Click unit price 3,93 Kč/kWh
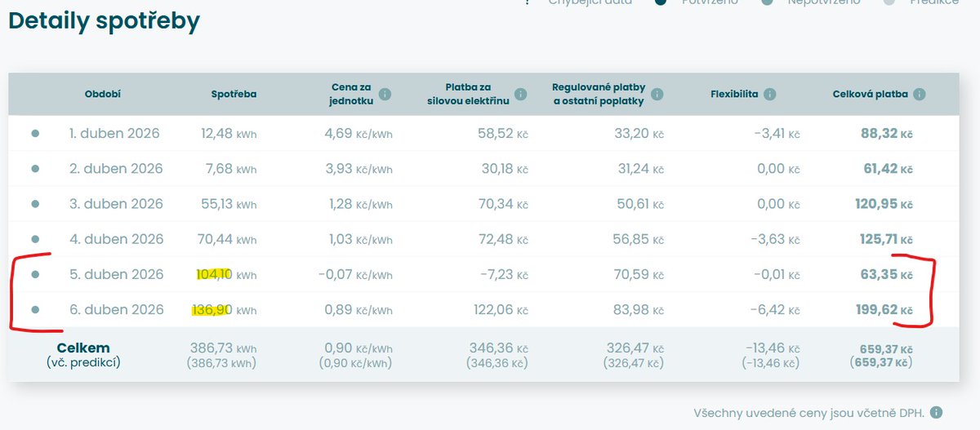 359,169
